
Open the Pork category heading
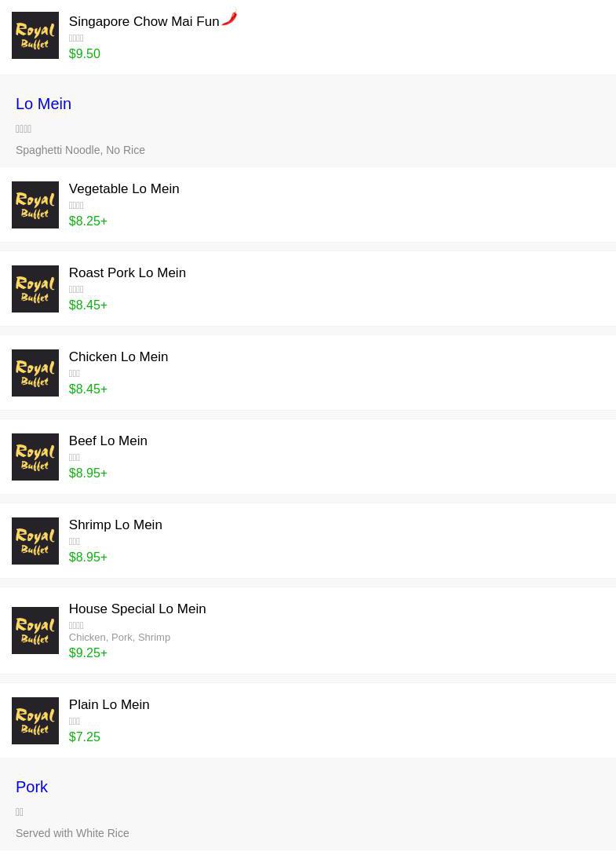pos(31,787)
